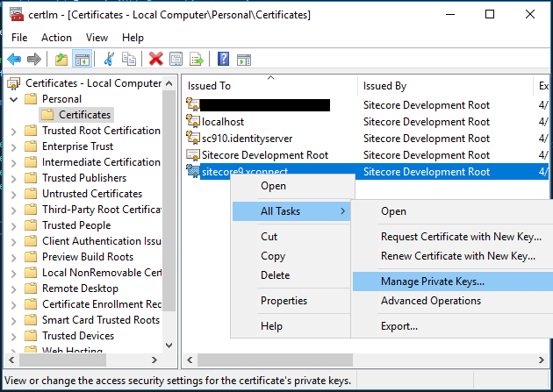Viewport: 553px width, 392px height.
Task: Click the Back arrow toolbar icon
Action: 14,59
